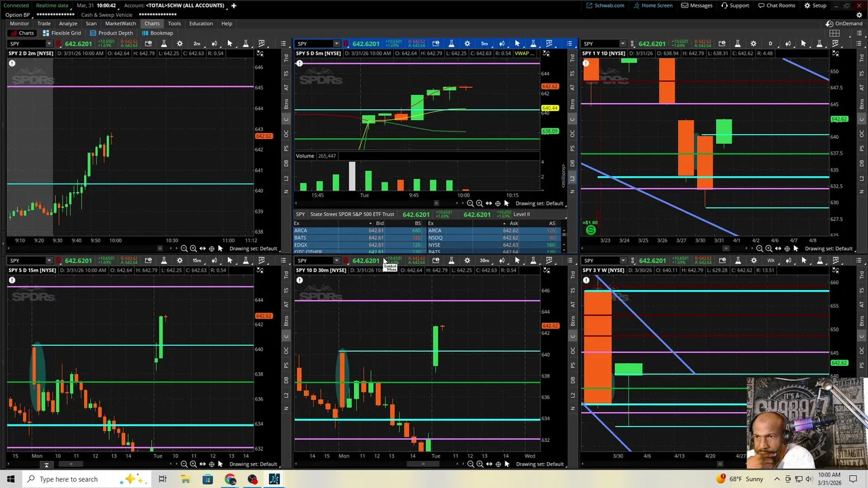Viewport: 868px width, 488px height.
Task: Zoom in on SPY 2m chart
Action: (x=193, y=248)
